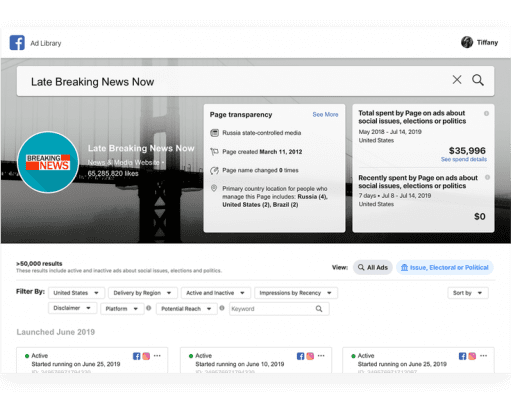This screenshot has width=511, height=400.
Task: Open the United States country dropdown
Action: point(76,293)
